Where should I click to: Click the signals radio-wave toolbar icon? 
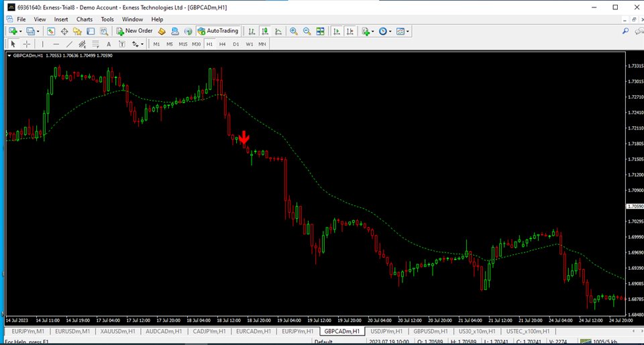tap(188, 32)
